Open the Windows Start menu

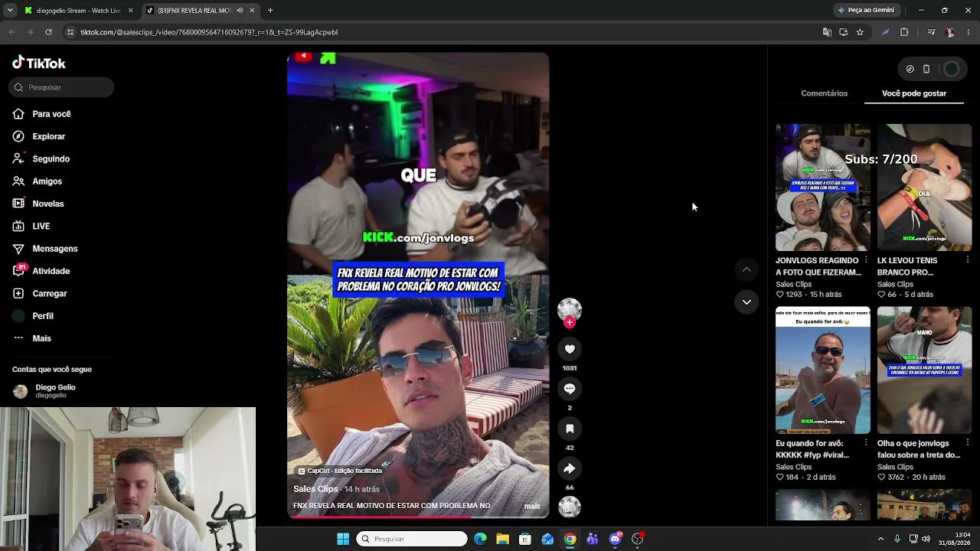(x=343, y=539)
